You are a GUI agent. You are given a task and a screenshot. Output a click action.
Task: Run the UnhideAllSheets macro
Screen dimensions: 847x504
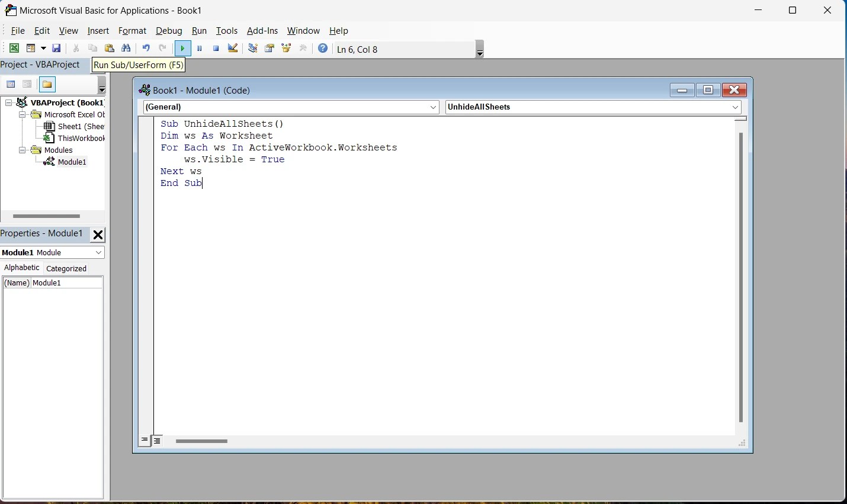(x=183, y=49)
